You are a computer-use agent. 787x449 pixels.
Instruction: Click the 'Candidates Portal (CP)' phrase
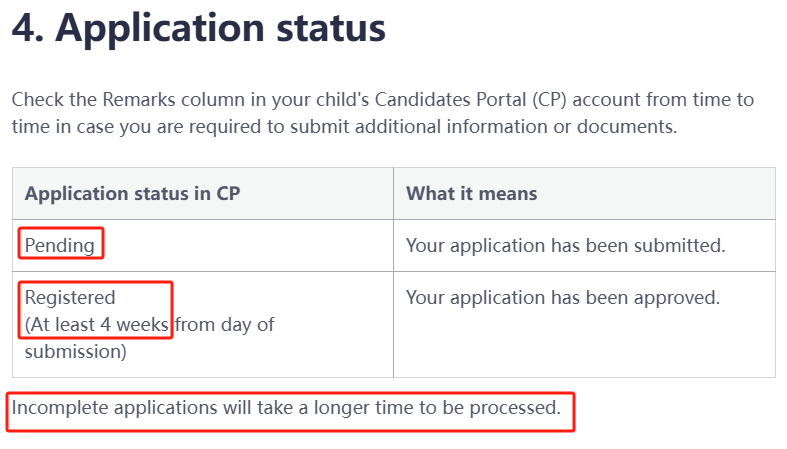coord(470,99)
